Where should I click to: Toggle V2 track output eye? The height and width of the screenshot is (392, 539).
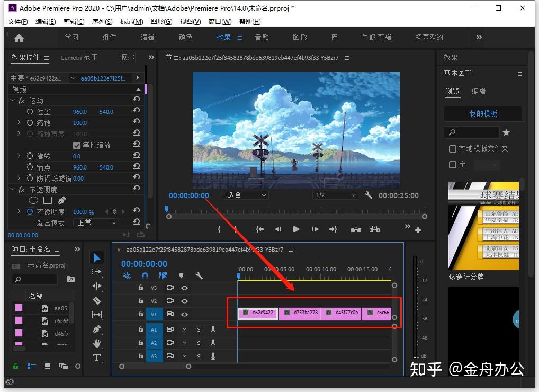(x=185, y=301)
